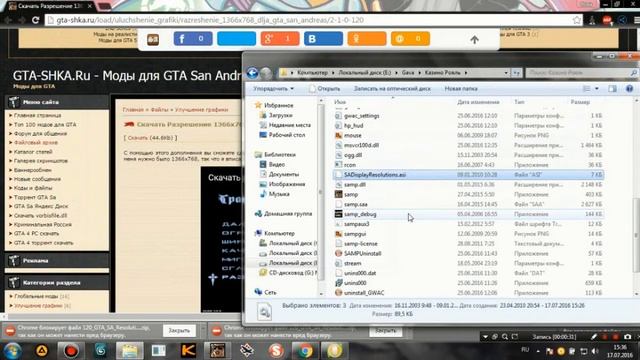Screen dimensions: 640x360
Task: Open File Explorer taskbar icon
Action: [x=129, y=351]
